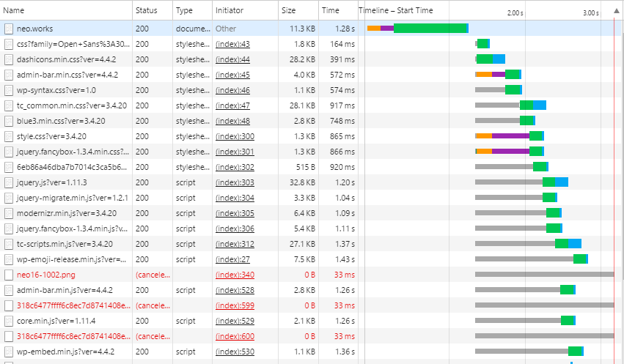Open initiator link (index):43

[x=232, y=44]
